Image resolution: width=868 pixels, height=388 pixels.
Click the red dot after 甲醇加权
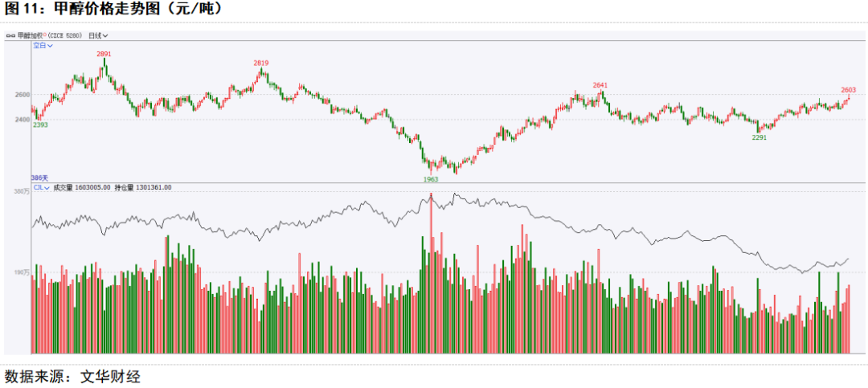45,34
